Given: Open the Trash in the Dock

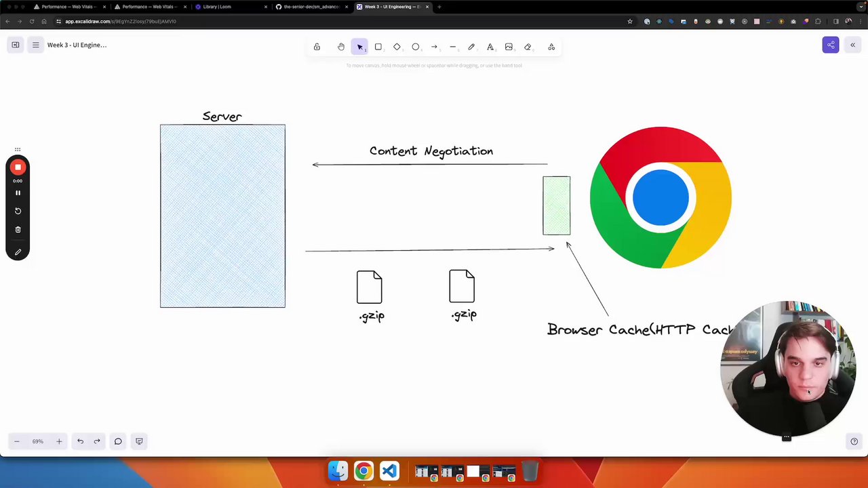Looking at the screenshot, I should 530,470.
